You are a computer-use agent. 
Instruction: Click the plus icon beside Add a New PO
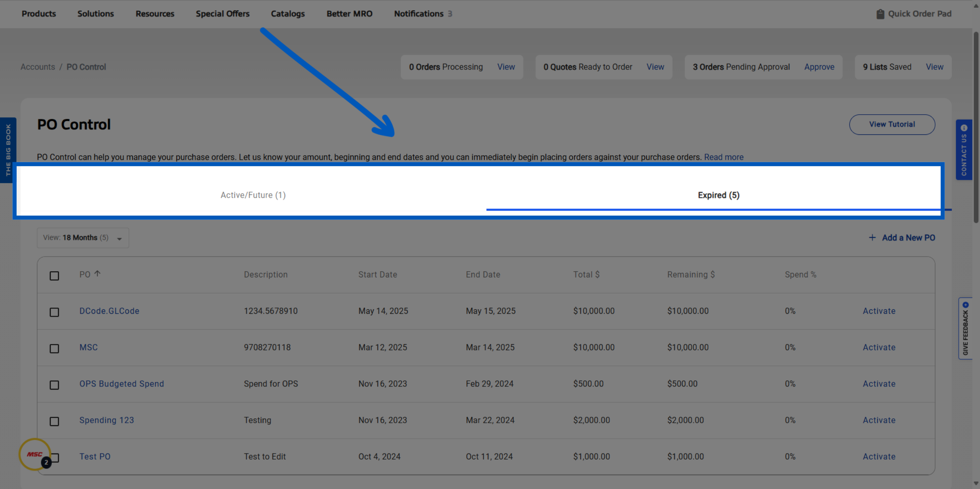[872, 238]
